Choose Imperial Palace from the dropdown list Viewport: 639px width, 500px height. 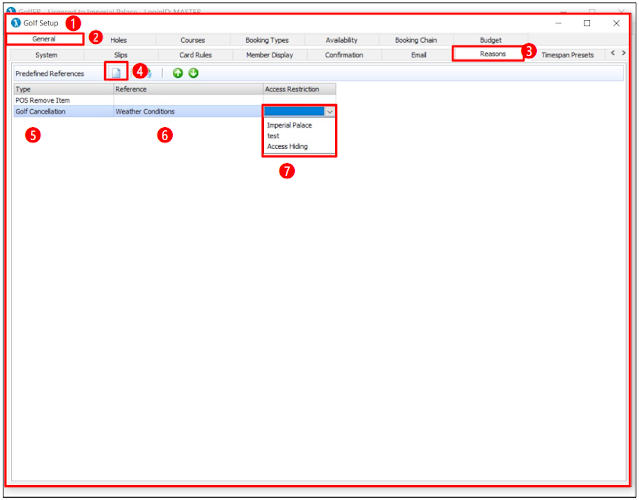pyautogui.click(x=289, y=125)
